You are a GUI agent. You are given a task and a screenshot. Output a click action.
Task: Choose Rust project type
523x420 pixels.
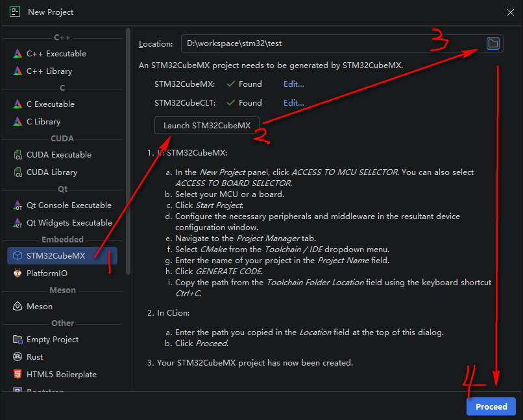pyautogui.click(x=62, y=356)
